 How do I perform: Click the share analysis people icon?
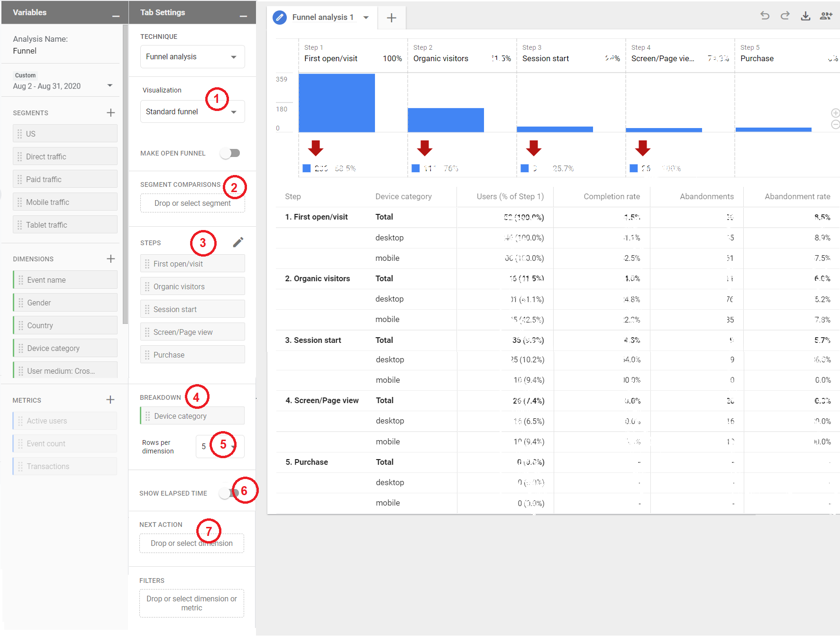coord(826,16)
